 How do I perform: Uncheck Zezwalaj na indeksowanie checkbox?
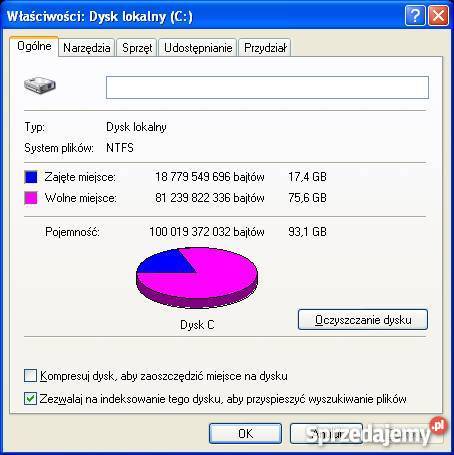tap(30, 399)
